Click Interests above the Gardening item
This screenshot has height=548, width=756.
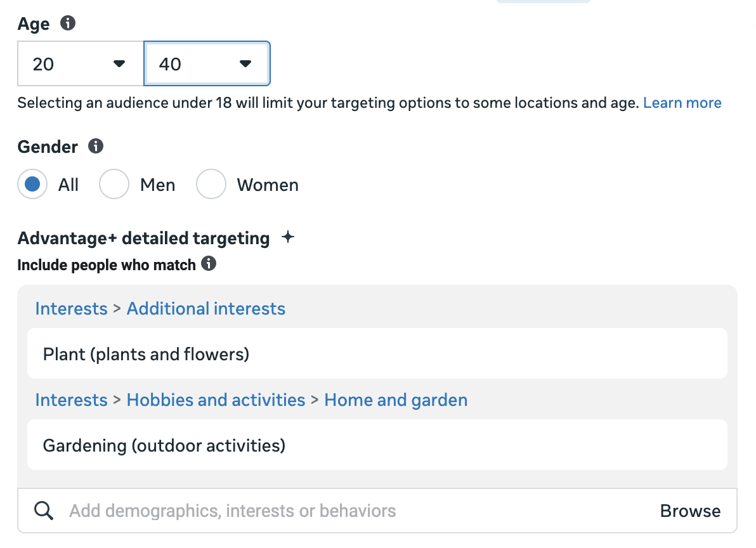[71, 400]
